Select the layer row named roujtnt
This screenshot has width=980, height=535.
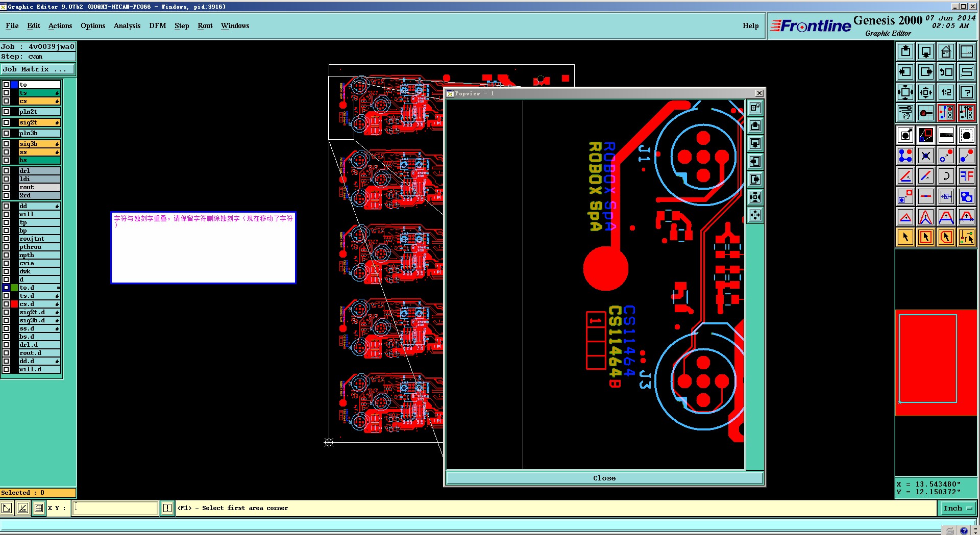pos(39,239)
